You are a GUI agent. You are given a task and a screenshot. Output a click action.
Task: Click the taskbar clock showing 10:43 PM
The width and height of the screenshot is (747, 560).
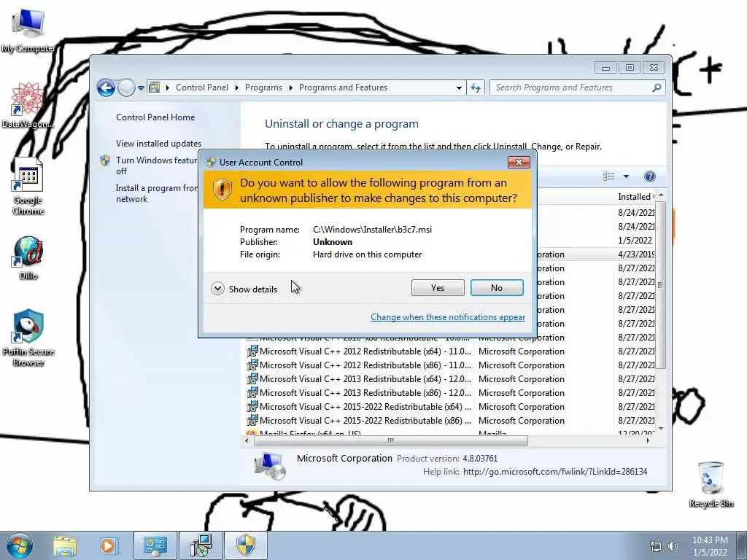pos(710,546)
